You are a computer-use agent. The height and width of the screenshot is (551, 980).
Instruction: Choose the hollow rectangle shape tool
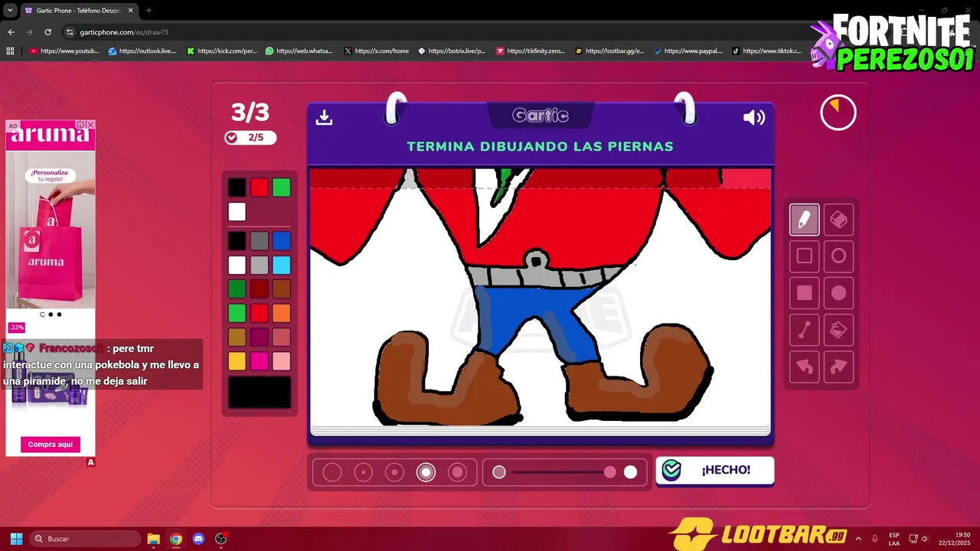pos(804,256)
